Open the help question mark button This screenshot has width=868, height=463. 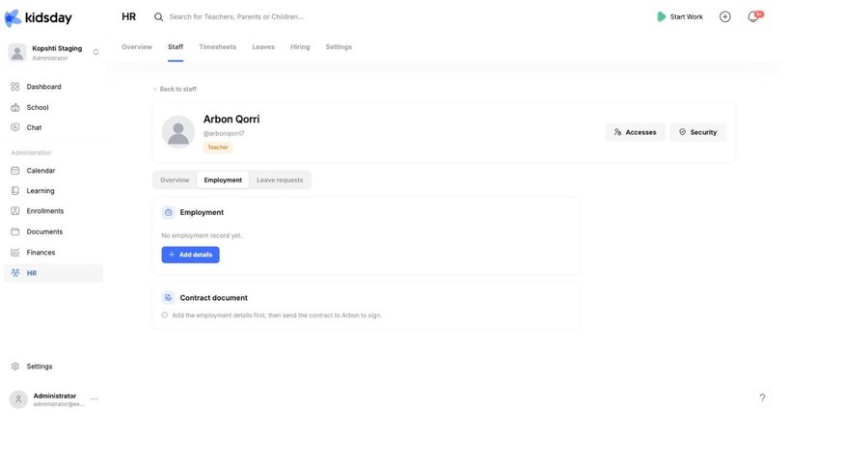point(762,397)
